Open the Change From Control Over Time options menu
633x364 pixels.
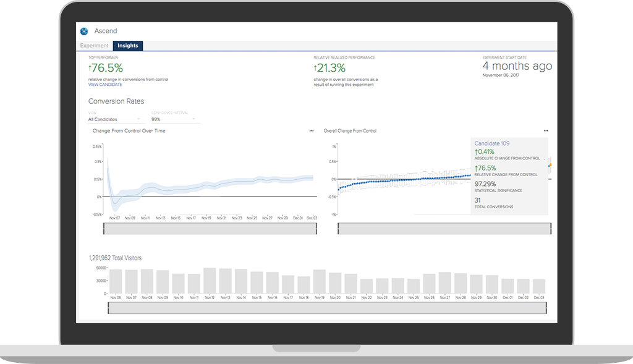click(312, 131)
